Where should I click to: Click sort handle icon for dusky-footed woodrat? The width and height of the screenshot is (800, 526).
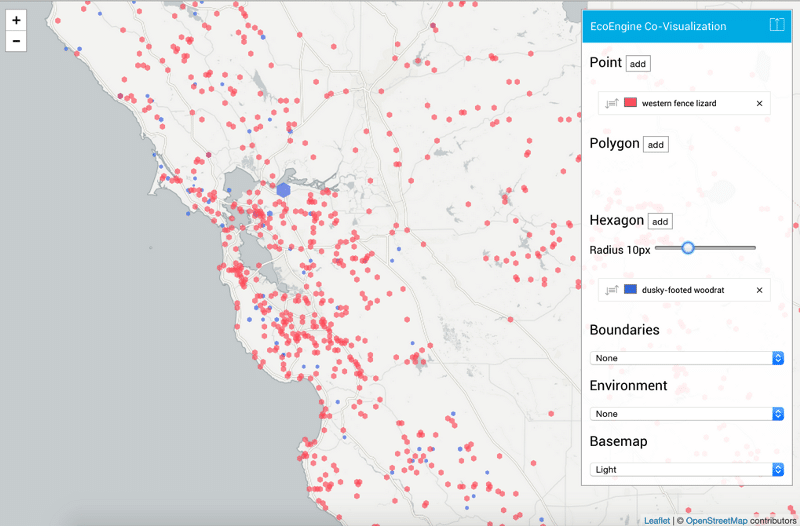coord(611,290)
